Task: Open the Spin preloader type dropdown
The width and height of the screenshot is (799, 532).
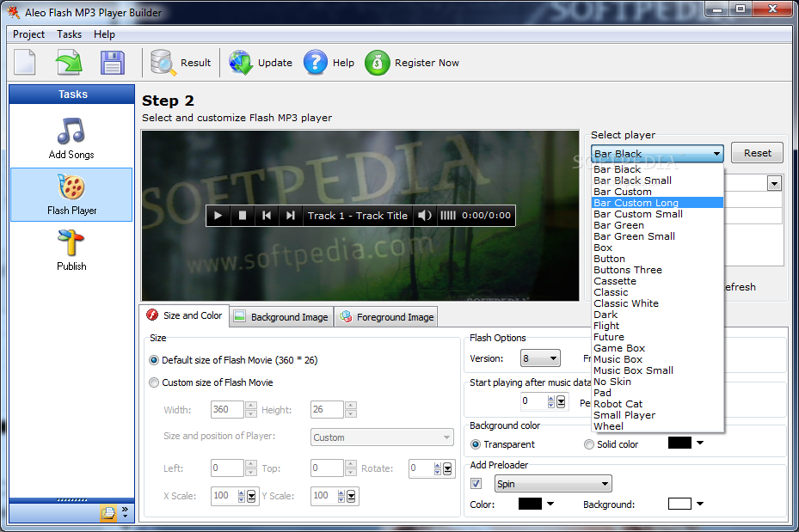Action: click(553, 484)
